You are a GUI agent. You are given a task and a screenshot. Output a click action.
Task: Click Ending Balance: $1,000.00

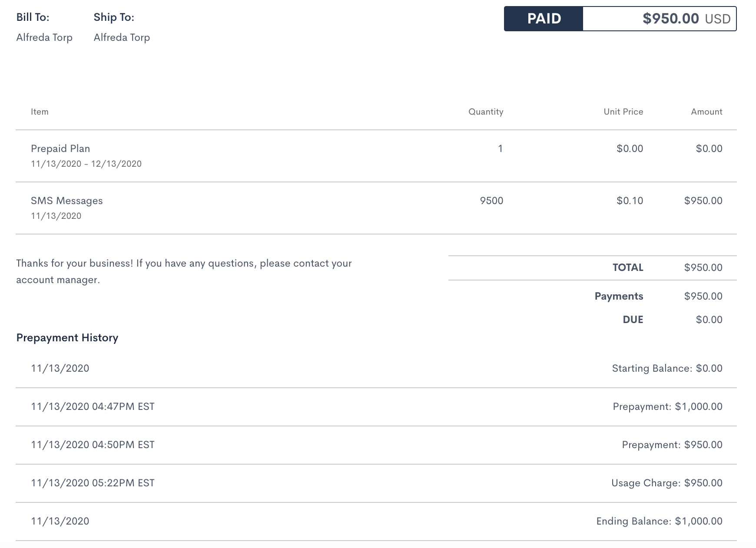coord(659,521)
